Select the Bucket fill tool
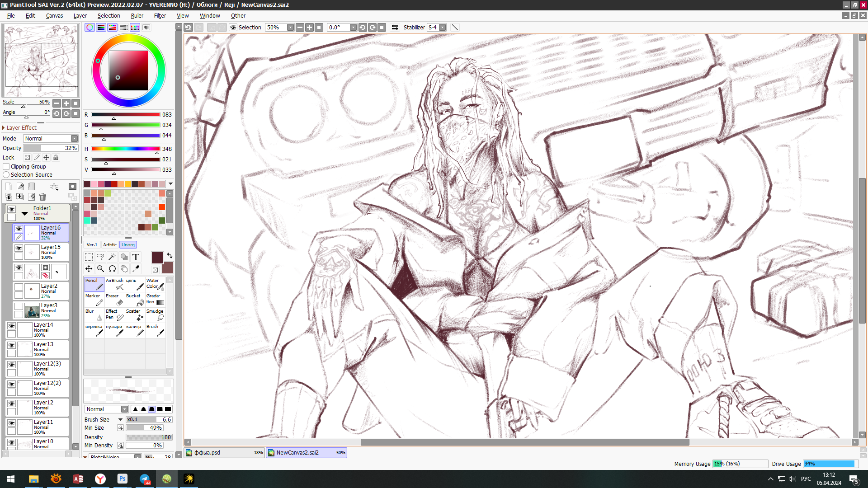Viewport: 868px width, 488px height. 135,300
